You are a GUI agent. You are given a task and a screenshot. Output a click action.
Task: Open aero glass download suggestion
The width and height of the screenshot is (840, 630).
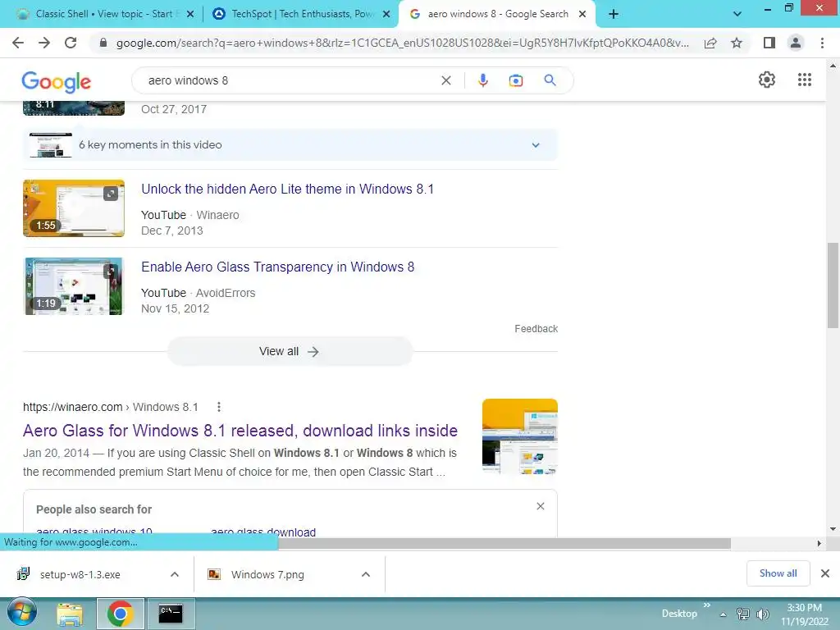coord(263,532)
